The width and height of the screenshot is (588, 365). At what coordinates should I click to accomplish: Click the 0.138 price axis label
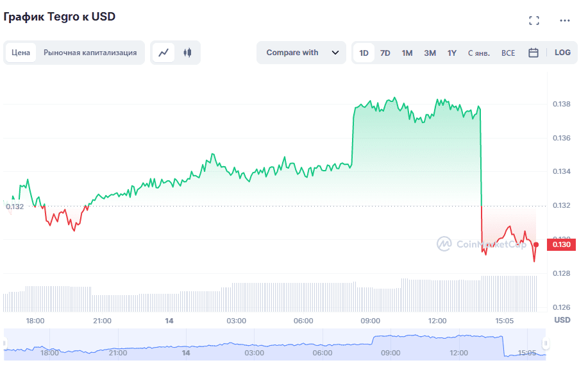pyautogui.click(x=561, y=104)
